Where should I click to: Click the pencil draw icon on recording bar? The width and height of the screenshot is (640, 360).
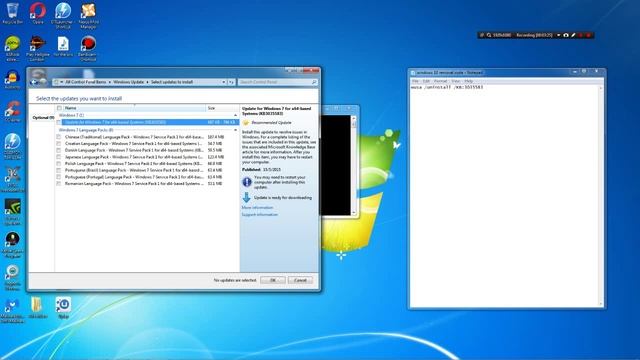573,35
